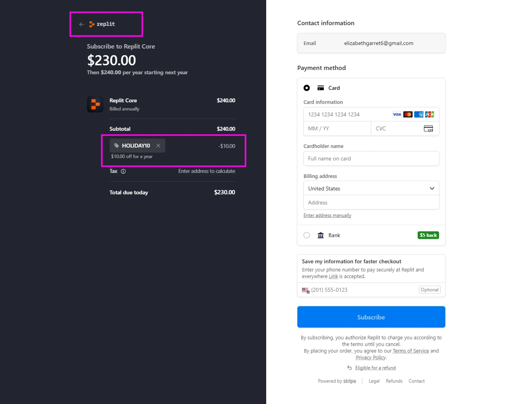
Task: Remove the HOLIDAY10 promo code
Action: point(158,146)
